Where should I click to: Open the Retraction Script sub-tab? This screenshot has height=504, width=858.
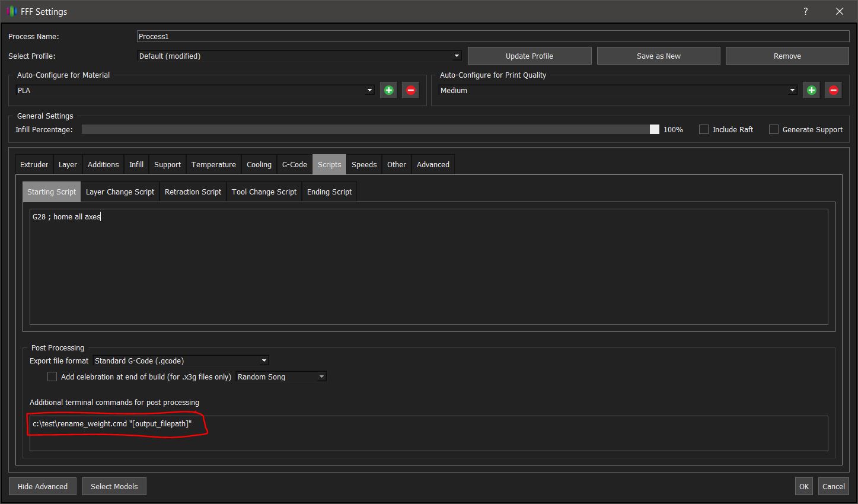193,192
